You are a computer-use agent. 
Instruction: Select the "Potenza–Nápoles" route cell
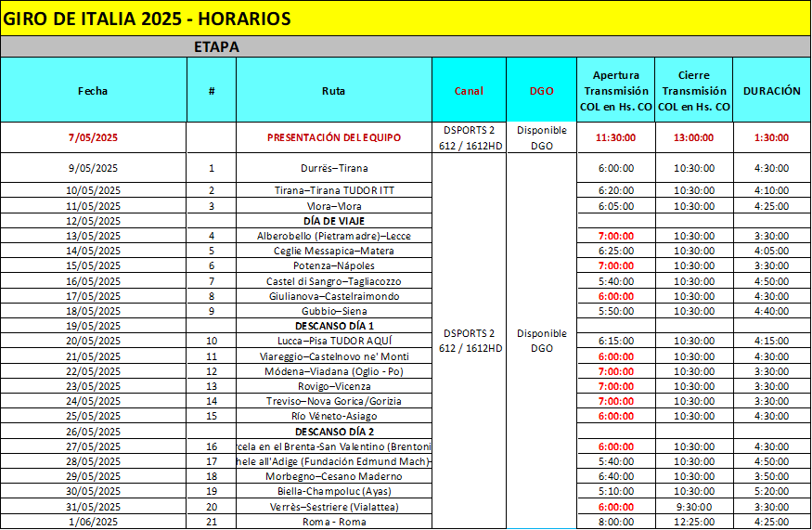(x=333, y=265)
